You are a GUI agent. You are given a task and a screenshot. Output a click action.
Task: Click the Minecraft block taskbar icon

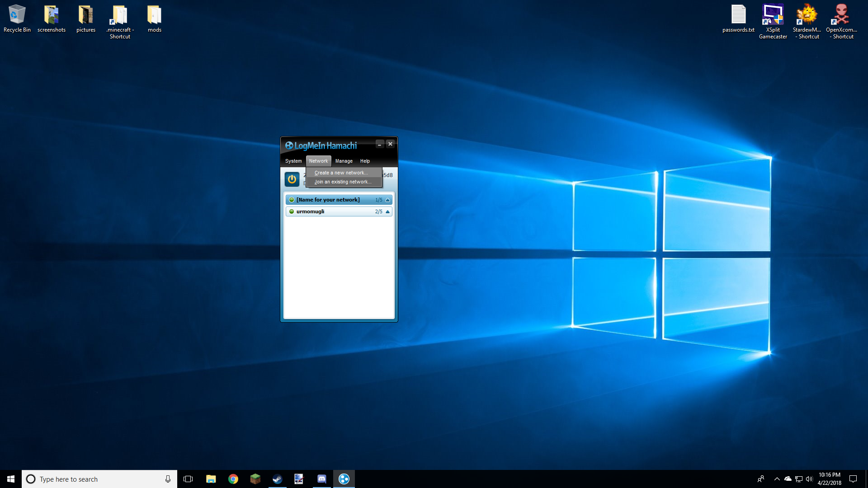(255, 479)
